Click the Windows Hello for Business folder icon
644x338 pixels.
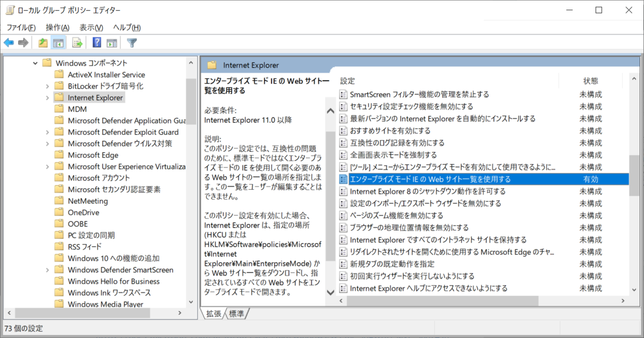pos(59,281)
